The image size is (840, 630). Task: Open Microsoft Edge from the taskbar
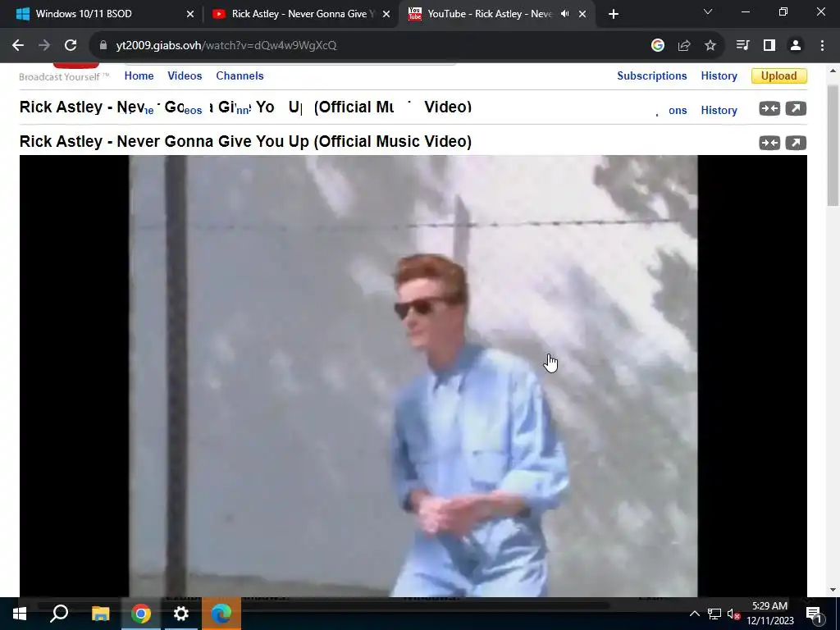pyautogui.click(x=221, y=614)
